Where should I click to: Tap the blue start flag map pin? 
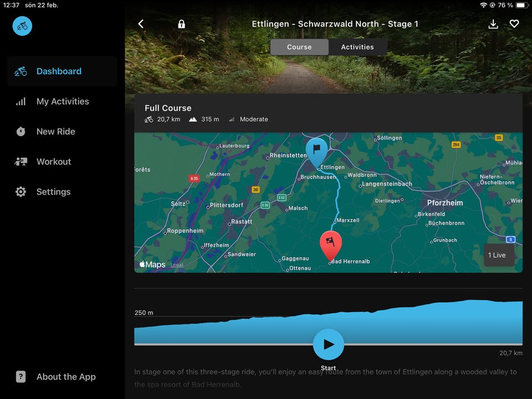pos(316,152)
